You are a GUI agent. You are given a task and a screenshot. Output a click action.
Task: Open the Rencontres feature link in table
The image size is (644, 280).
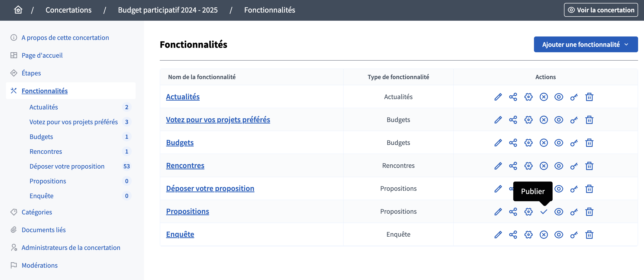185,165
